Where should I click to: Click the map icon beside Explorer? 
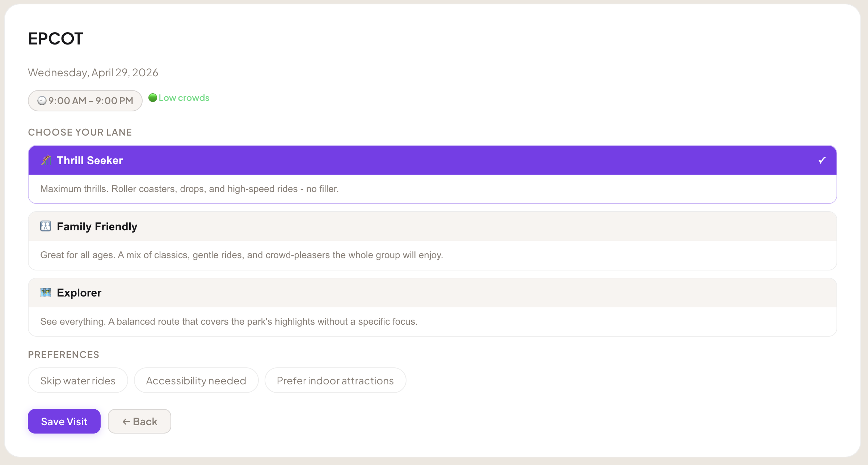tap(46, 293)
